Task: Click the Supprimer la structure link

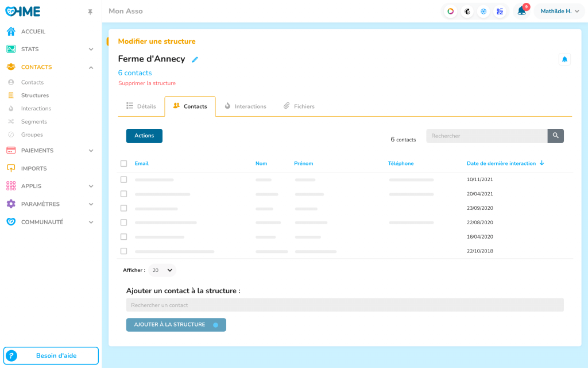Action: click(x=147, y=83)
